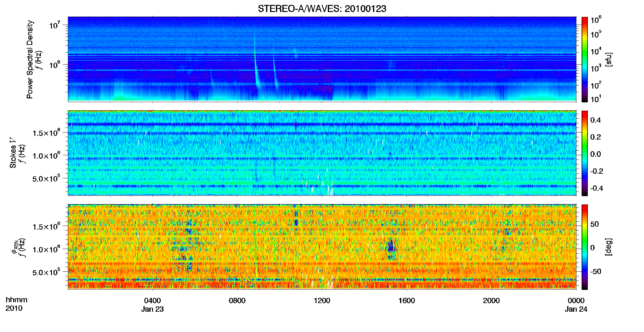Click the 0800 time axis label
This screenshot has height=332, width=644.
point(237,301)
